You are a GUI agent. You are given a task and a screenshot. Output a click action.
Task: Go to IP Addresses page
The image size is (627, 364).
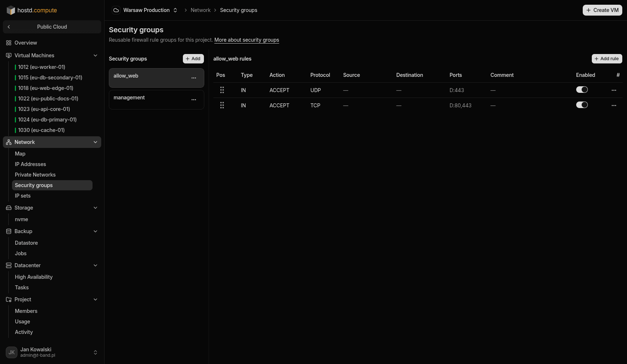[x=30, y=164]
